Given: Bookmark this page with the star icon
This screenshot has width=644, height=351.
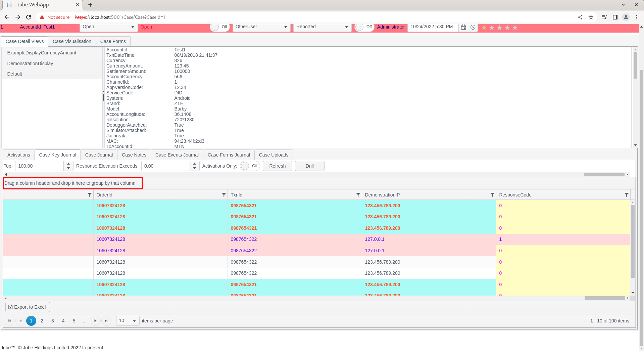Looking at the screenshot, I should coord(591,17).
